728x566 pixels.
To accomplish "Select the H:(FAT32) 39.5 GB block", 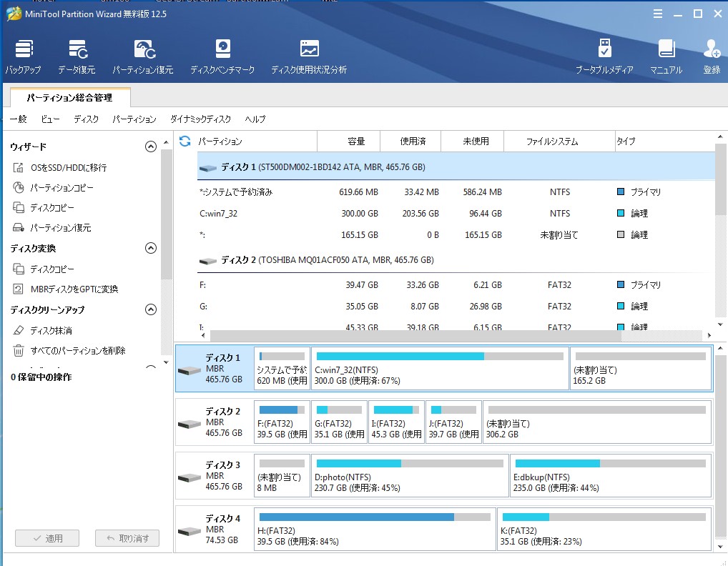I will click(375, 530).
